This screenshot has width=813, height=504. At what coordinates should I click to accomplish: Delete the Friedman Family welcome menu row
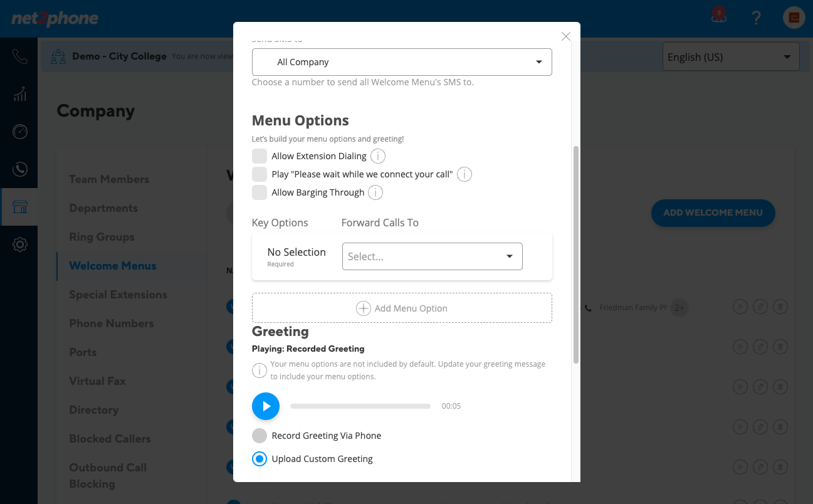(780, 307)
